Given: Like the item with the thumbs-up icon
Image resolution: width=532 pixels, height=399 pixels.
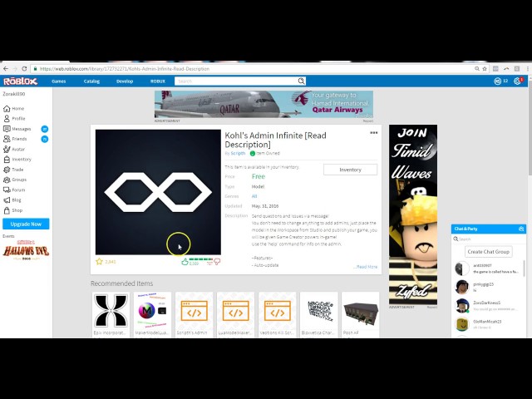Looking at the screenshot, I should coord(185,262).
